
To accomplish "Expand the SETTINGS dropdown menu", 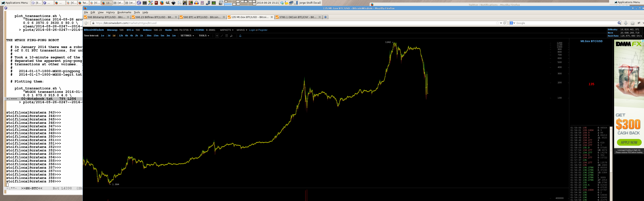I will (187, 36).
